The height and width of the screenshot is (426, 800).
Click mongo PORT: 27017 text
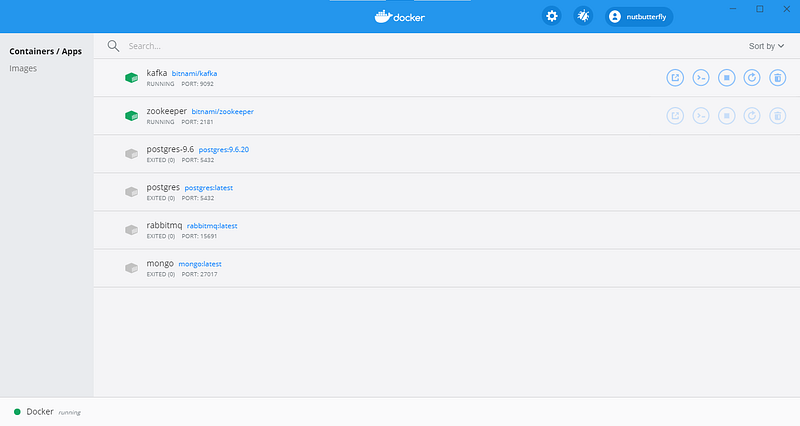pyautogui.click(x=199, y=274)
